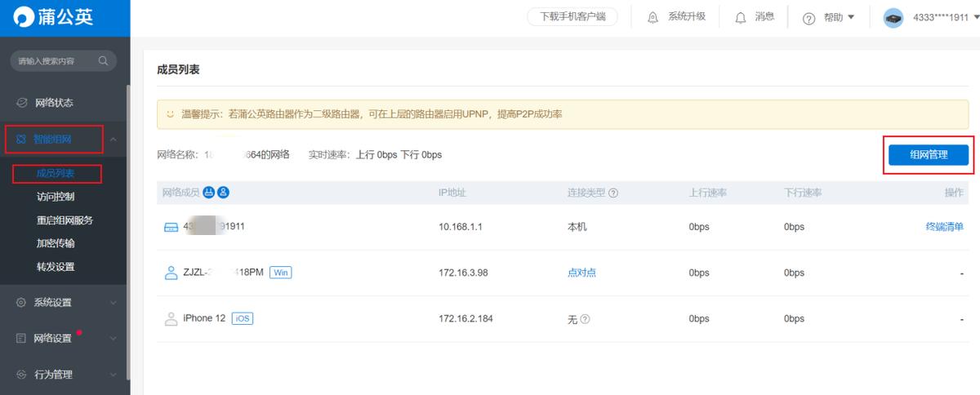Click the smiley icon in the tip banner
This screenshot has width=980, height=395.
point(171,114)
